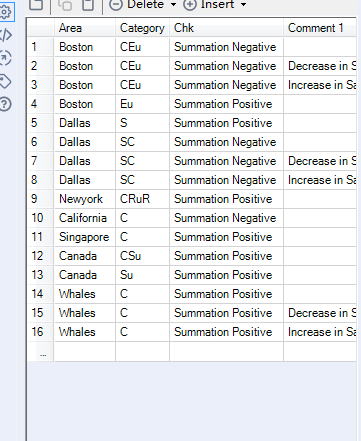Click 'Summation Negative' in row 10
Viewport: 361px width, 441px height.
[226, 218]
